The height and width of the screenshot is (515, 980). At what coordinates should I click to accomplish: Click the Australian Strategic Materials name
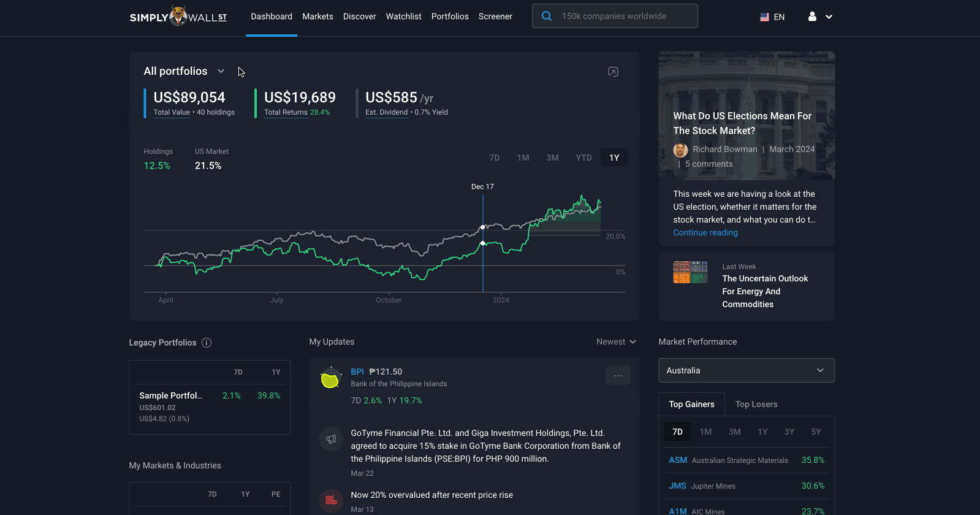[x=740, y=460]
